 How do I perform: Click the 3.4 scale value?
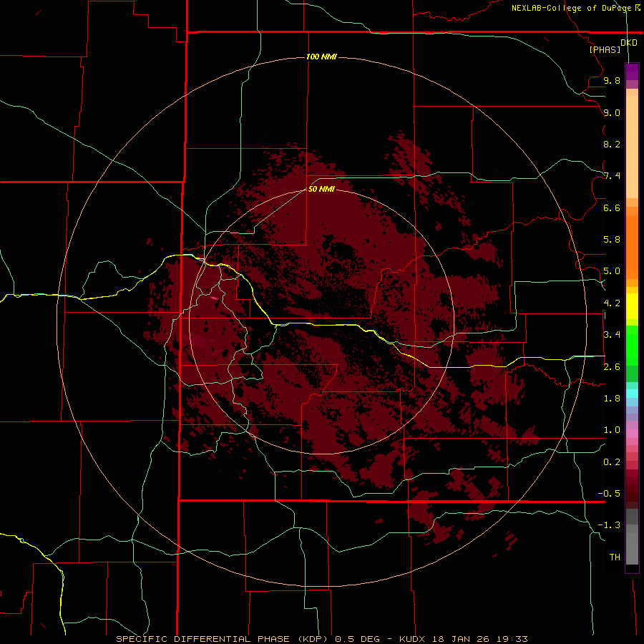click(612, 335)
